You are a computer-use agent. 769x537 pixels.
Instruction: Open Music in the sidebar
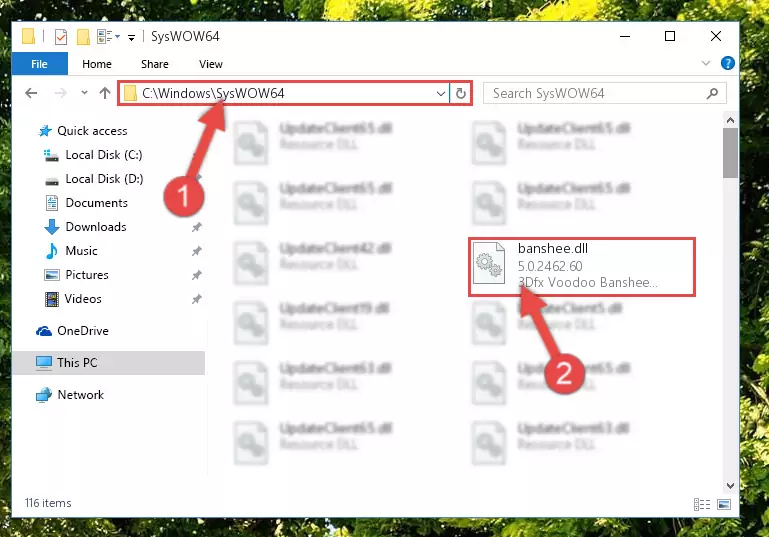tap(81, 251)
